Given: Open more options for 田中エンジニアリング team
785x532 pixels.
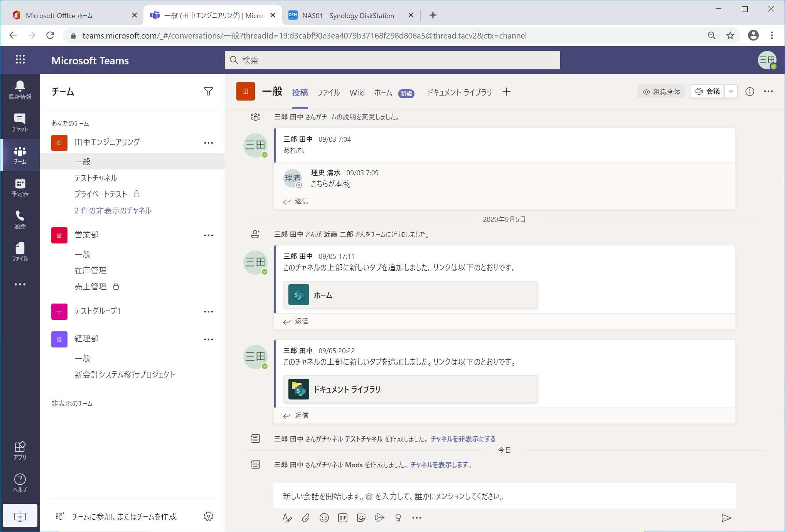Looking at the screenshot, I should [208, 143].
